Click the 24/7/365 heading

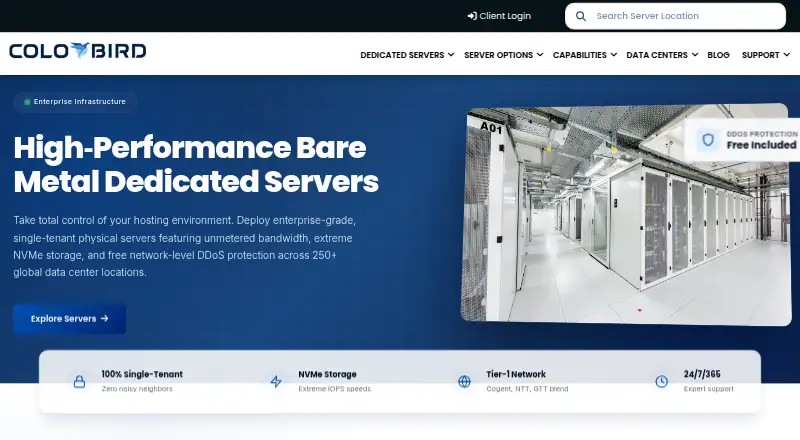pyautogui.click(x=702, y=374)
